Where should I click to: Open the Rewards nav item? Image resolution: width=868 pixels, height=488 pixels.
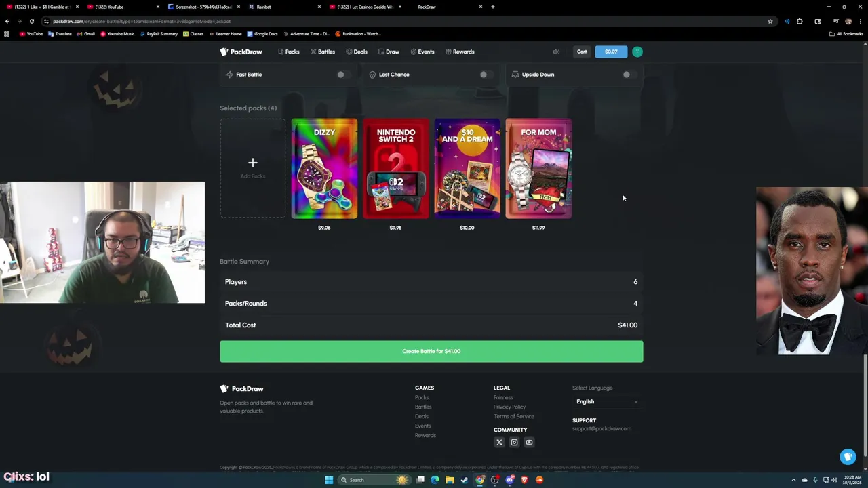pyautogui.click(x=460, y=52)
